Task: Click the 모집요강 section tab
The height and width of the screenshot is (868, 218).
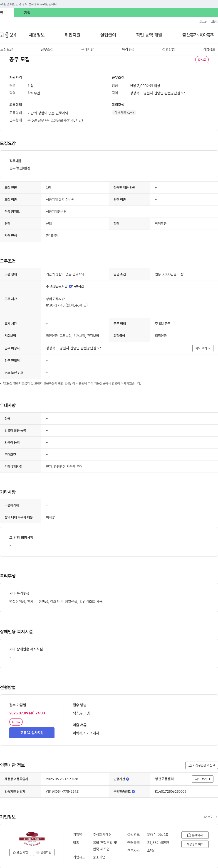Action: click(6, 49)
